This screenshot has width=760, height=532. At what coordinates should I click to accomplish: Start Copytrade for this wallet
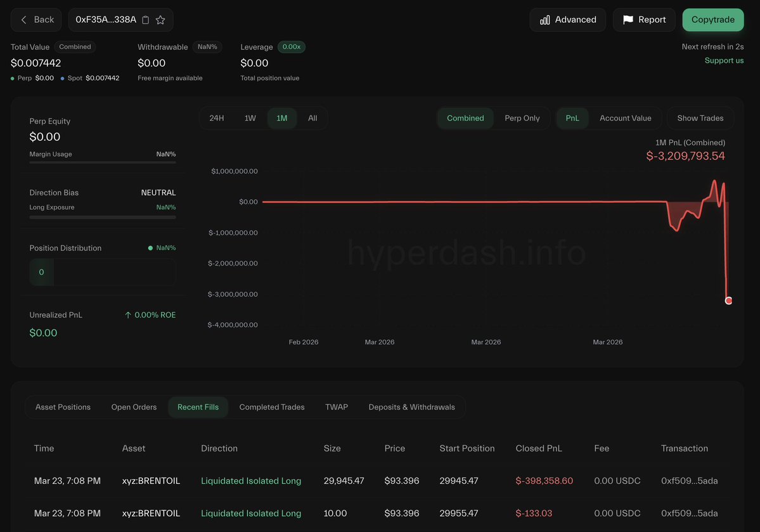(713, 20)
